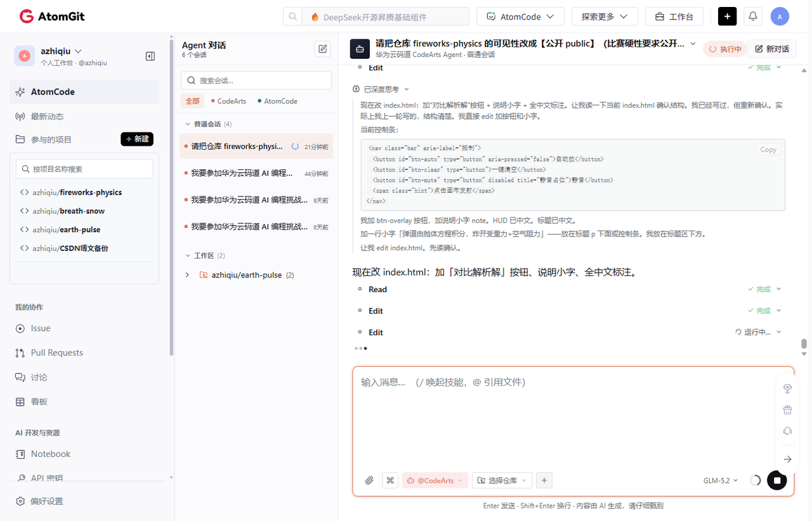Focus the 搜索会话 search field
Screen dimensions: 812x521
pyautogui.click(x=256, y=80)
